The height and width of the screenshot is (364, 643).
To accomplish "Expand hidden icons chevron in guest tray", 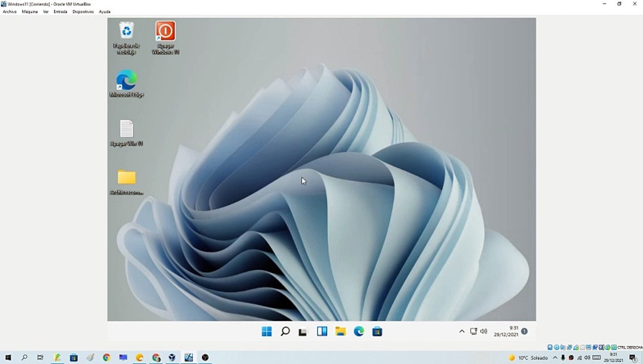I will coord(462,332).
